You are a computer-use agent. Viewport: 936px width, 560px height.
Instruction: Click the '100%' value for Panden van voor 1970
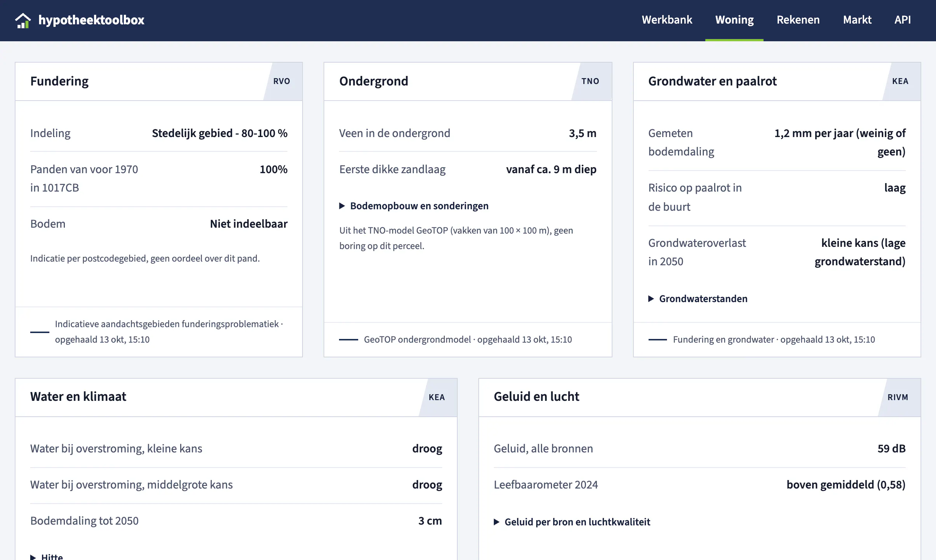[274, 169]
